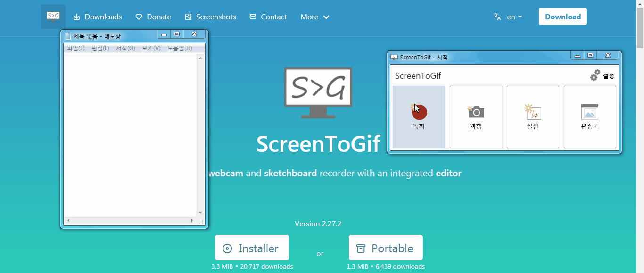Open Notepad 도움말(H) menu

[x=180, y=48]
